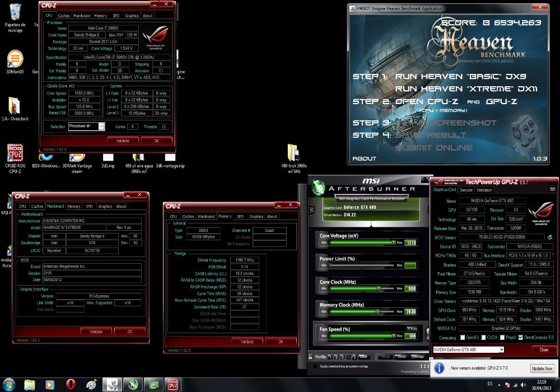Click the Memory Clock slider handle

(377, 312)
